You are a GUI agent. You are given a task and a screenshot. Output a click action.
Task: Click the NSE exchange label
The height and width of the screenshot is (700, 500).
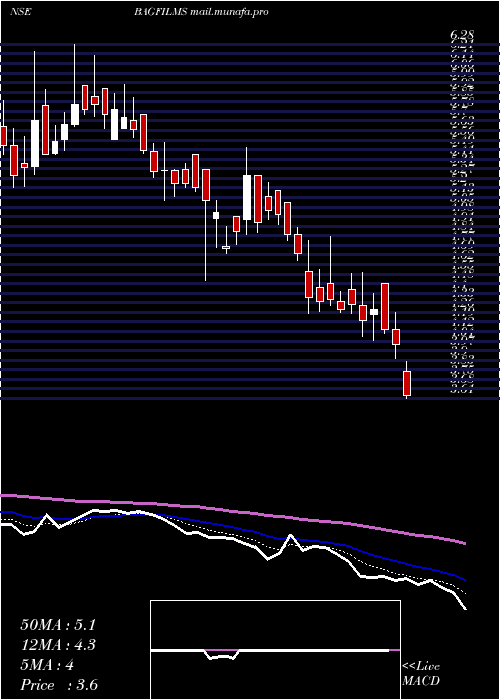coord(20,12)
